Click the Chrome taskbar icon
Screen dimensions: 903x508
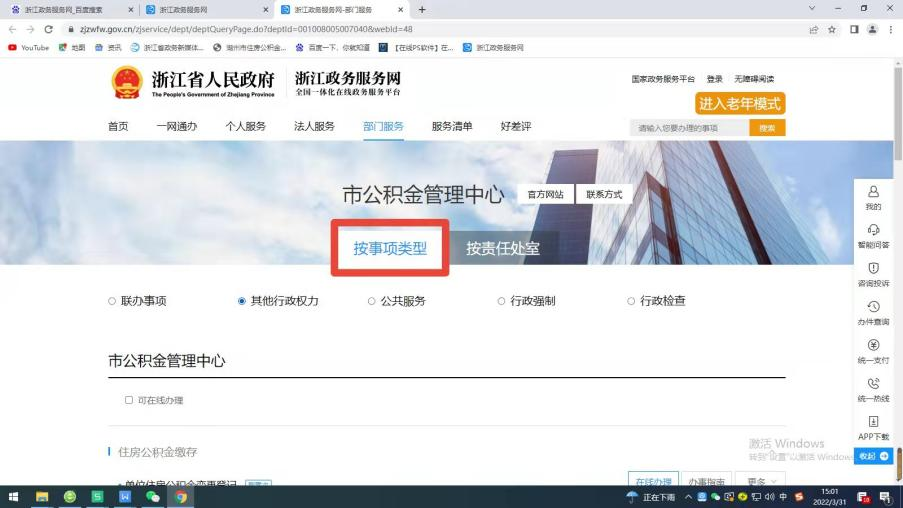point(181,496)
